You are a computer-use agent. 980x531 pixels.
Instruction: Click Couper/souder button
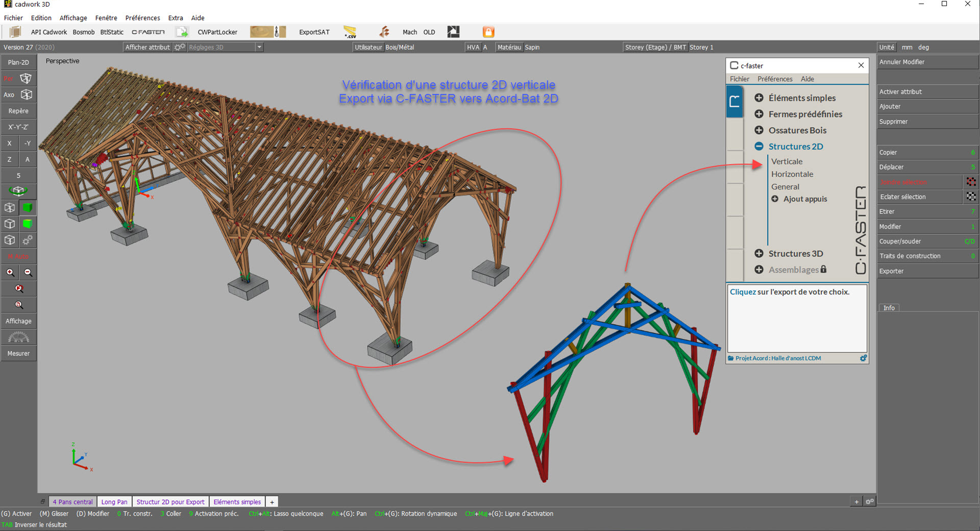927,241
